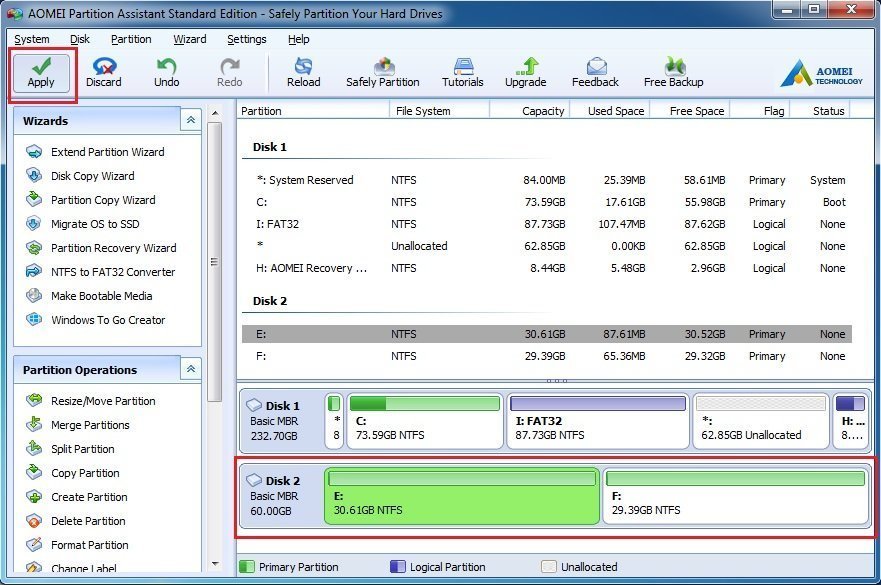Start Disk Copy Wizard
Screen dimensions: 881x585
point(80,176)
